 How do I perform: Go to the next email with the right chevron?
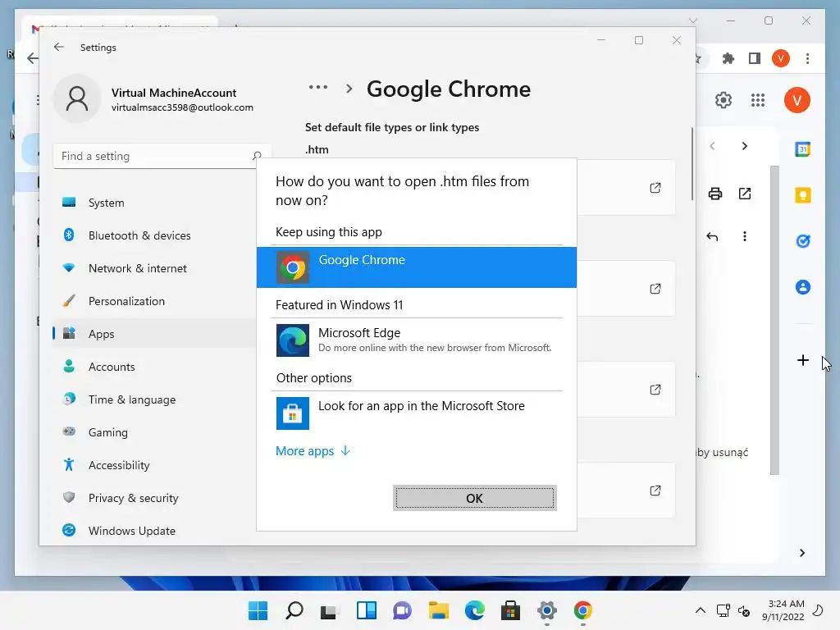click(x=744, y=146)
